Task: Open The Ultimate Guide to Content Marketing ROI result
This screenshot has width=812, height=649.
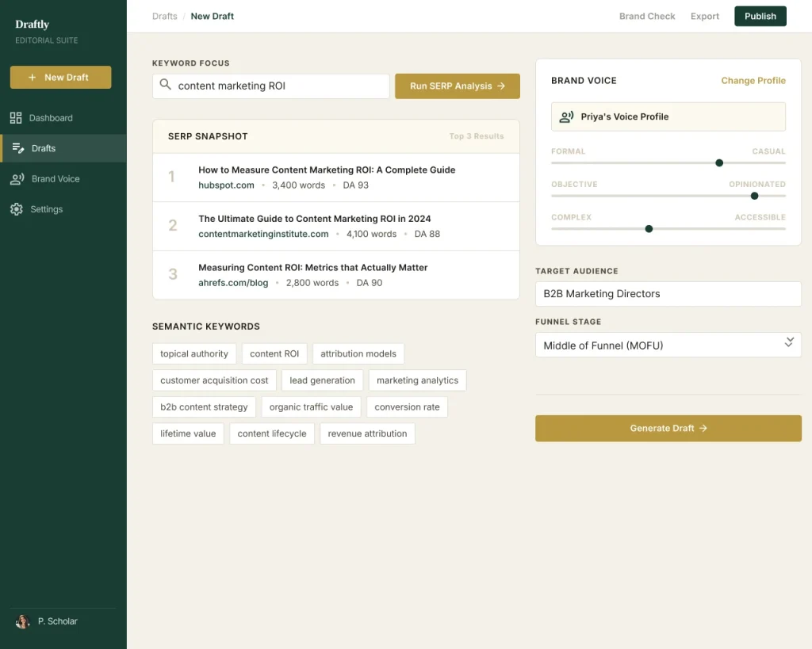Action: (x=314, y=219)
